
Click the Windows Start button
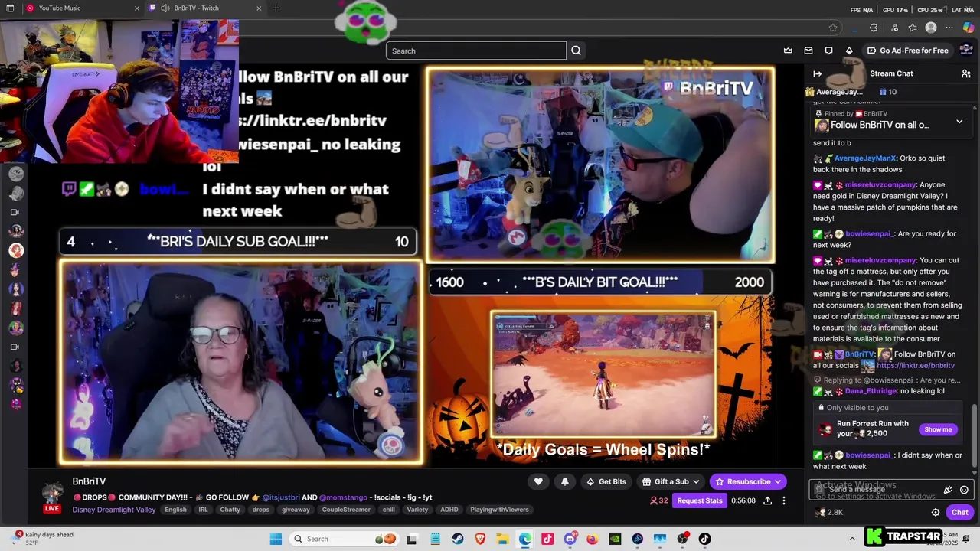click(x=276, y=539)
